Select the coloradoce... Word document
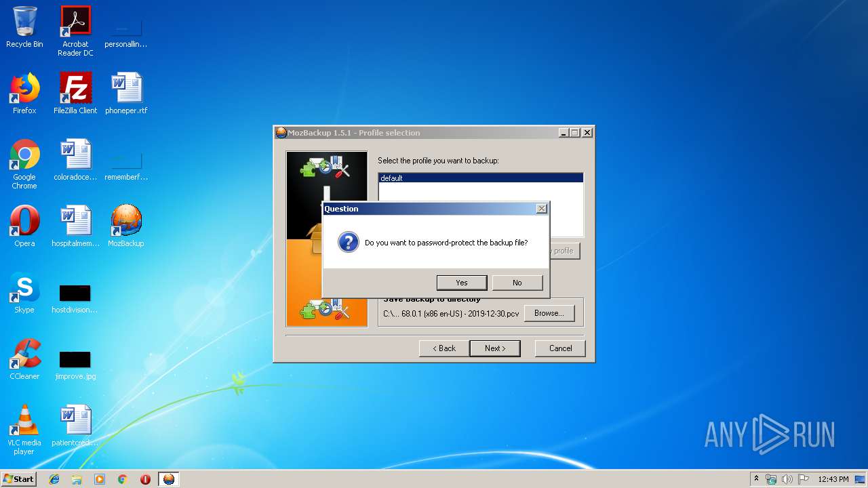The image size is (868, 488). [x=75, y=160]
